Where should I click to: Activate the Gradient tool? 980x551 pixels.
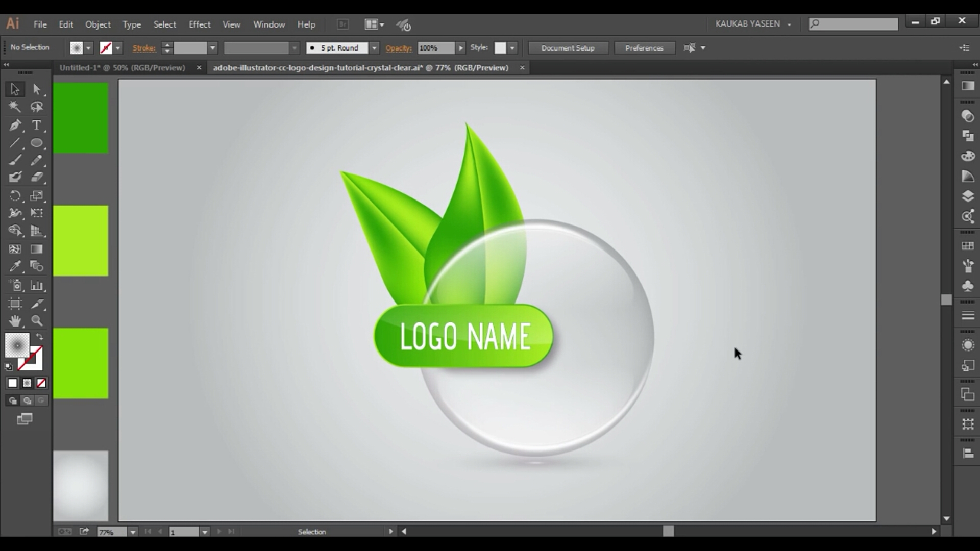(x=37, y=249)
